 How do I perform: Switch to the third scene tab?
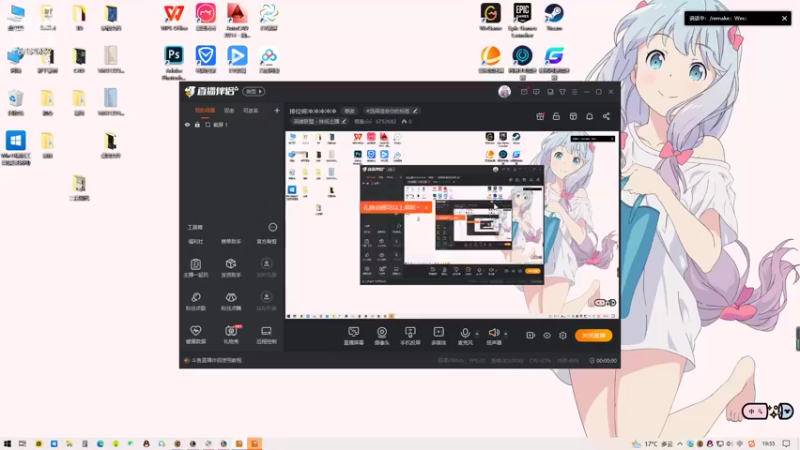click(x=251, y=110)
